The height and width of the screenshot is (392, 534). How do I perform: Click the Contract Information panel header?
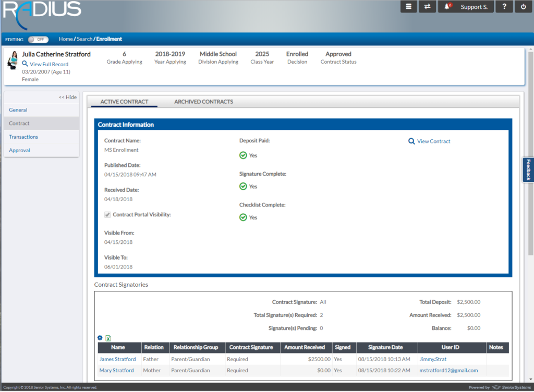303,125
